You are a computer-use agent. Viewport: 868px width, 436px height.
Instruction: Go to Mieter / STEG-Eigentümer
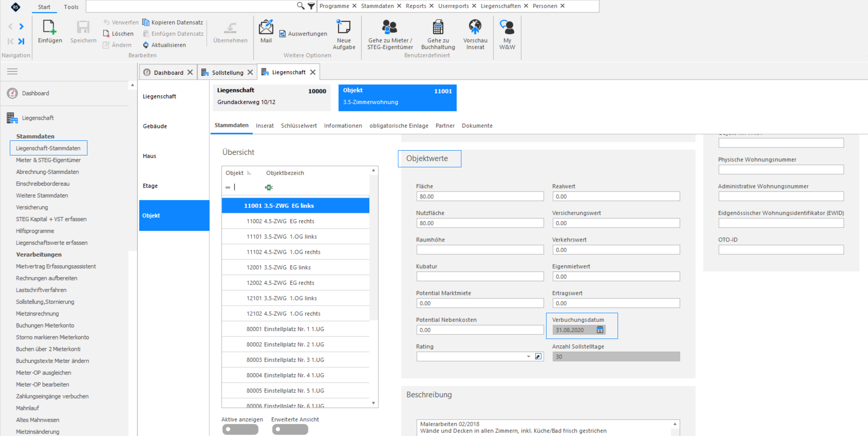[389, 27]
